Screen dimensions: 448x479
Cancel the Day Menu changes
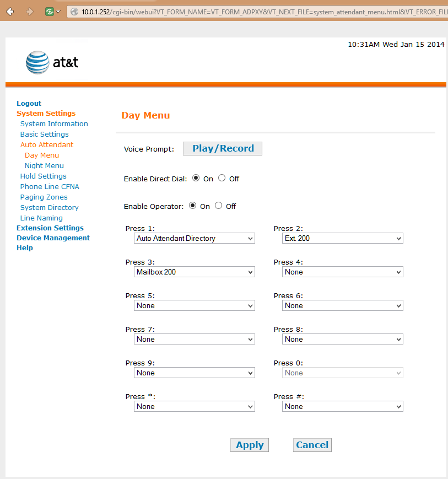(312, 445)
